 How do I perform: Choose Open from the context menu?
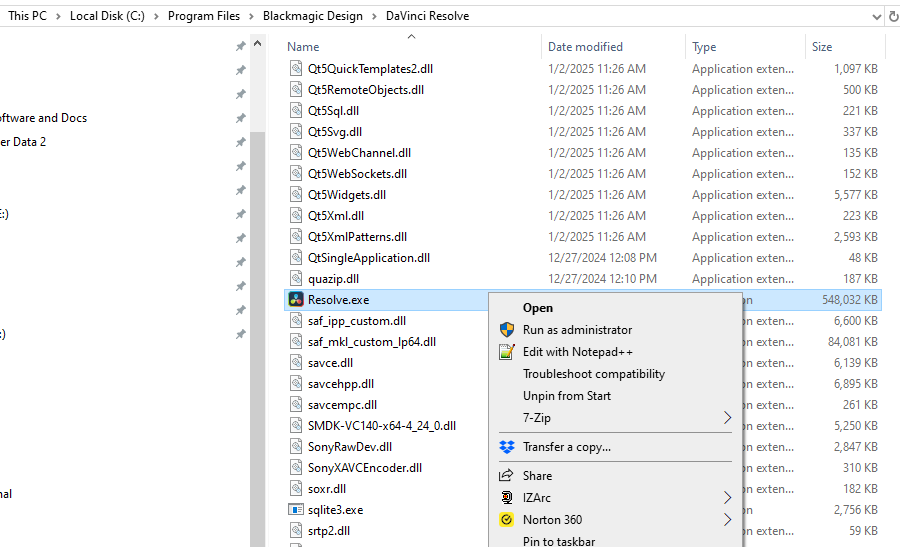point(538,308)
